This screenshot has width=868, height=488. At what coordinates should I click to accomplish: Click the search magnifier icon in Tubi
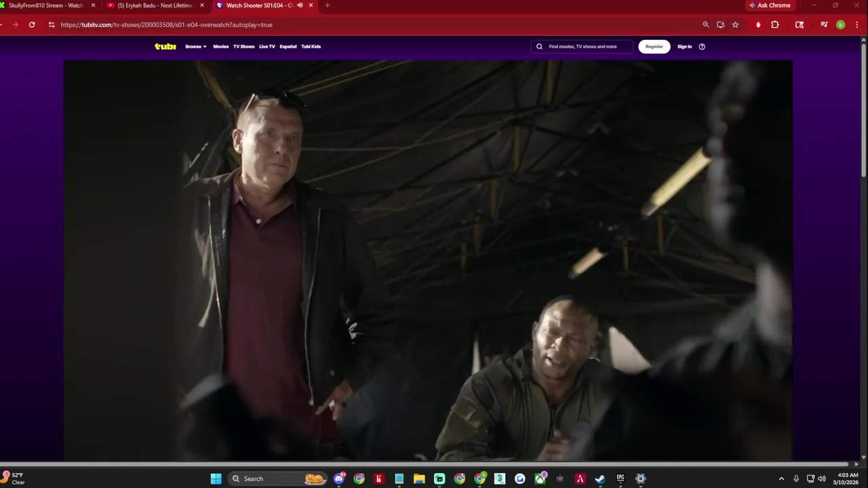tap(540, 47)
